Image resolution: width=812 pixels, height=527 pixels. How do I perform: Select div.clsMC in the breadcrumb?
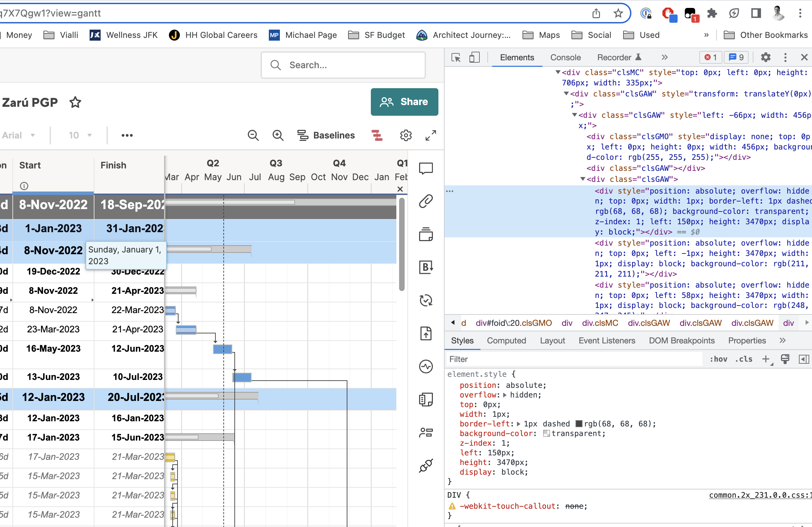coord(600,323)
